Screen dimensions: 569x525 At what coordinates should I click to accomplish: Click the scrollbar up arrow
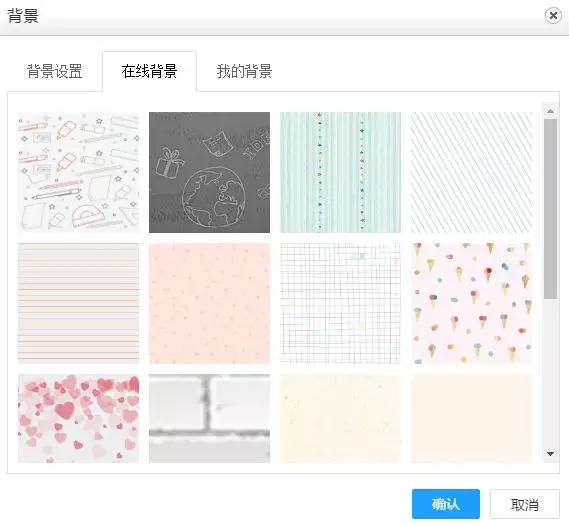pos(550,111)
